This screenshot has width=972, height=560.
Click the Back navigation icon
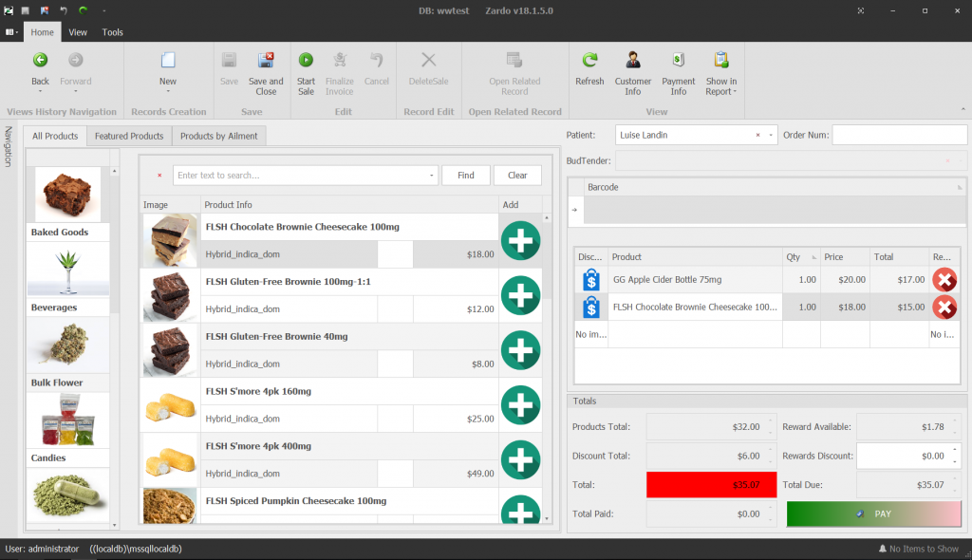click(x=40, y=61)
